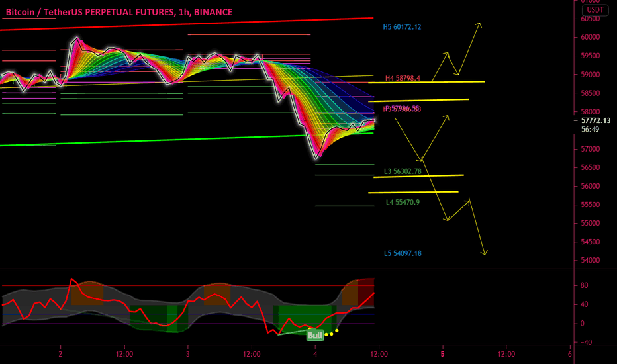Click the 80 level on oscillator axis
The width and height of the screenshot is (617, 364).
click(585, 286)
